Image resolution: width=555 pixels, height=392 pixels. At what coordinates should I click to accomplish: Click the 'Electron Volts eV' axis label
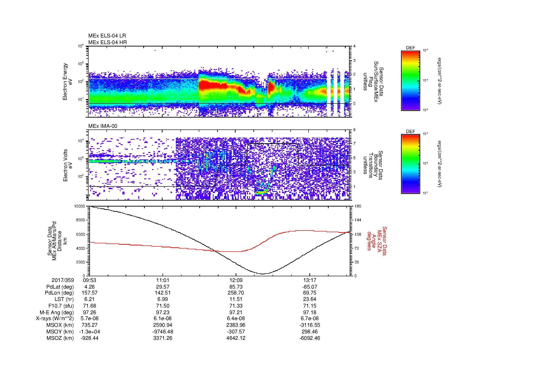(x=67, y=166)
